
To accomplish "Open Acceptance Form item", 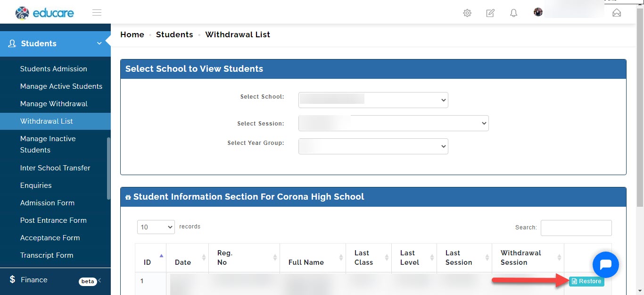I will click(50, 238).
